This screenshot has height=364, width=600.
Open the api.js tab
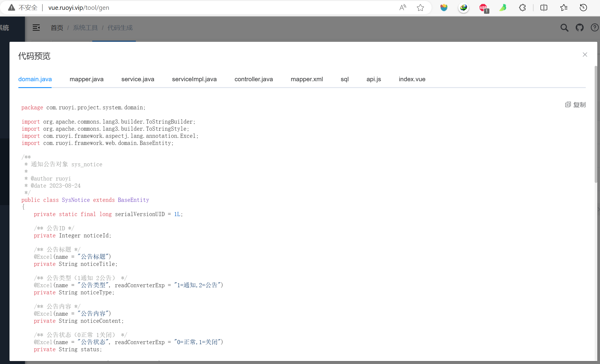point(374,79)
